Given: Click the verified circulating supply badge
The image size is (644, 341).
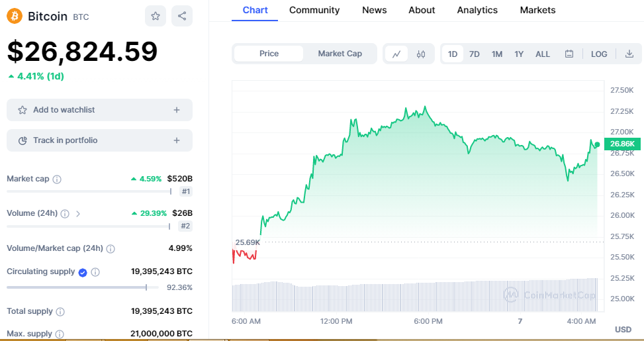Looking at the screenshot, I should pyautogui.click(x=83, y=272).
